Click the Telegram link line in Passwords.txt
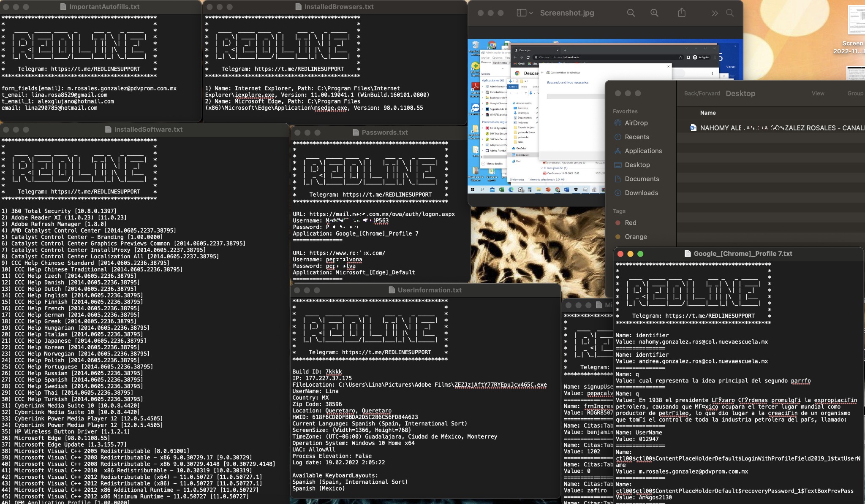This screenshot has height=504, width=865. [370, 195]
